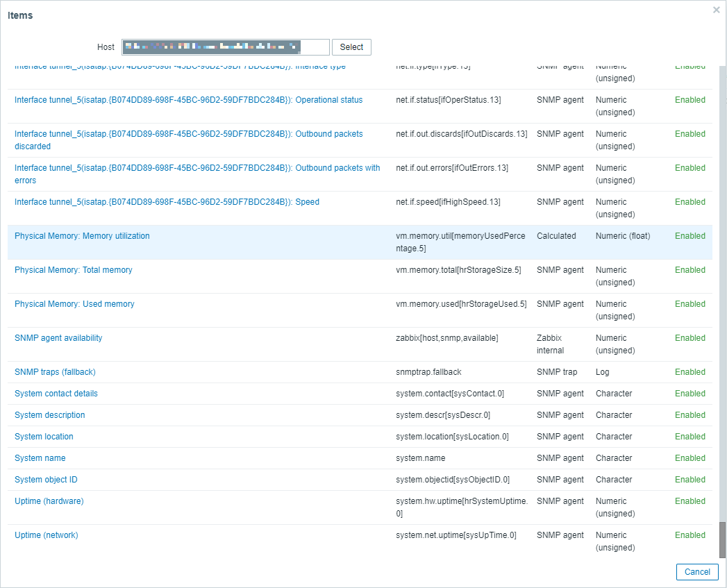Viewport: 727px width, 588px height.
Task: Click Enabled status of Uptime (network)
Action: click(690, 535)
